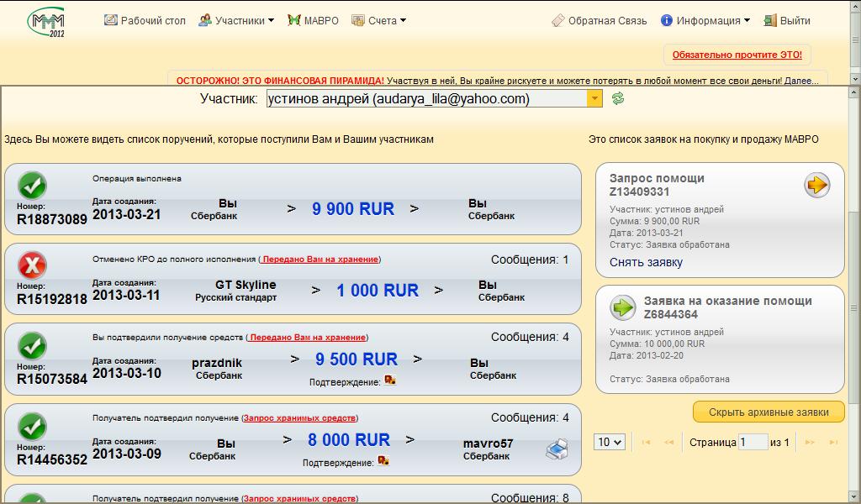Click the accounts icon beside Счета
861x504 pixels.
click(x=358, y=20)
